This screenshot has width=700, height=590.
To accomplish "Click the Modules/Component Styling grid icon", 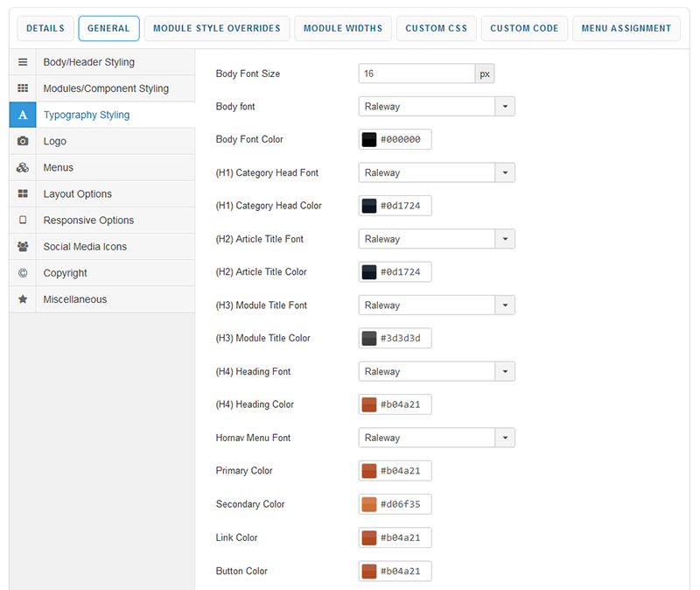I will point(23,89).
